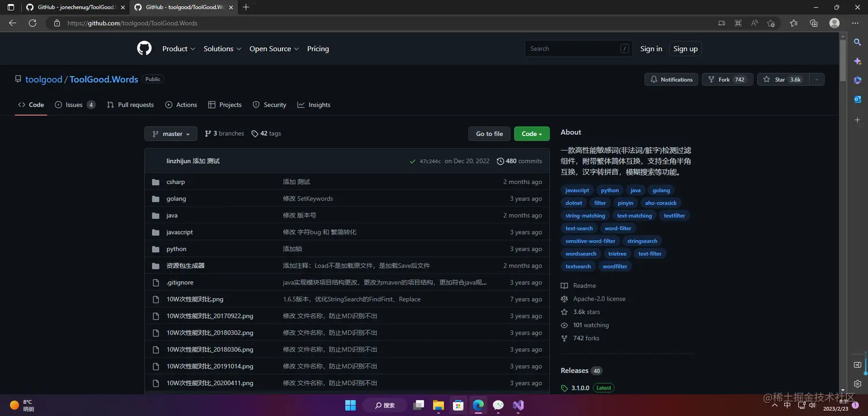Open new browser tab plus button

(246, 7)
